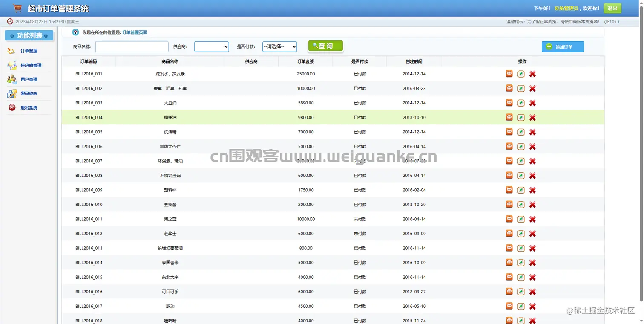Click the 系统管理员 username in header
The width and height of the screenshot is (644, 324).
[x=566, y=9]
